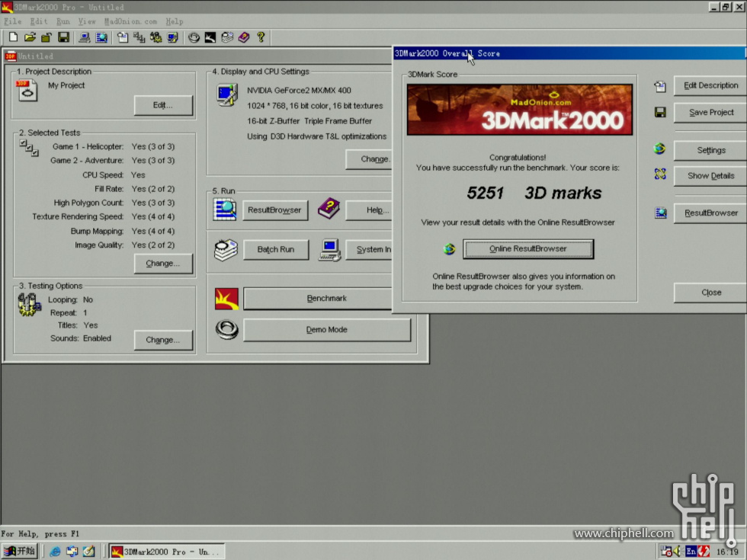Click the floppy icon beside the Save Project button
Image resolution: width=747 pixels, height=560 pixels.
pyautogui.click(x=660, y=113)
